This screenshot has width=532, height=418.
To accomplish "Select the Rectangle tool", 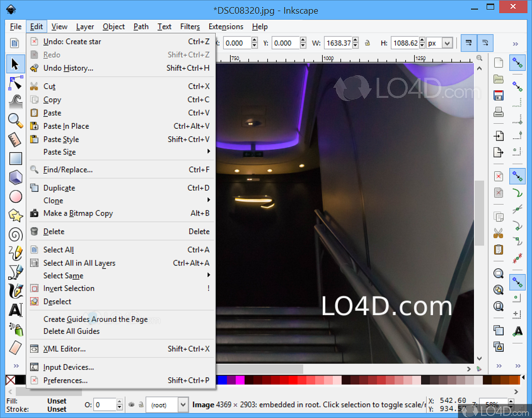I will pos(15,159).
